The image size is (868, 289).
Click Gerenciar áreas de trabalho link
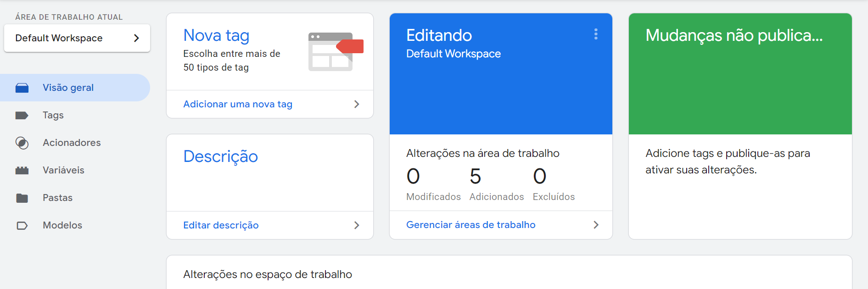[471, 225]
